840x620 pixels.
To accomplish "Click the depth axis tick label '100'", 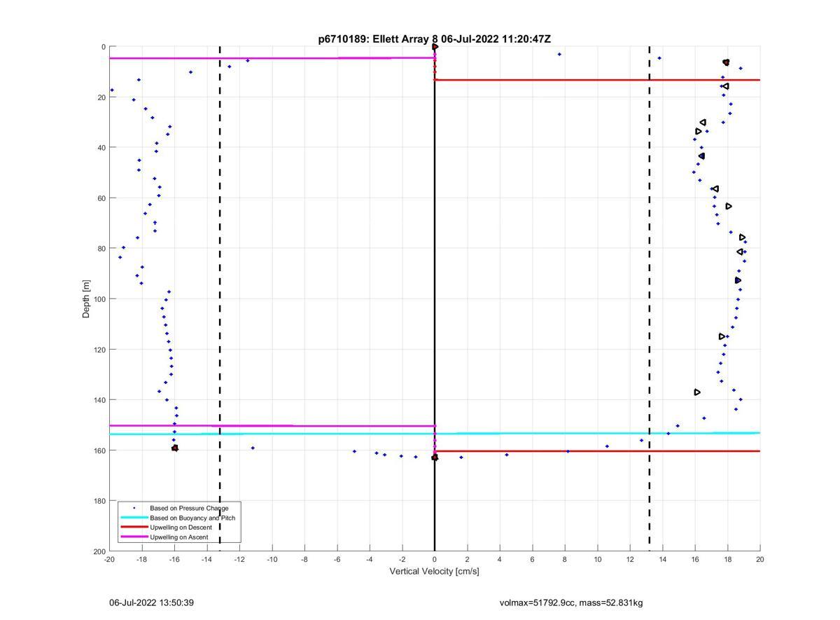I will point(99,299).
